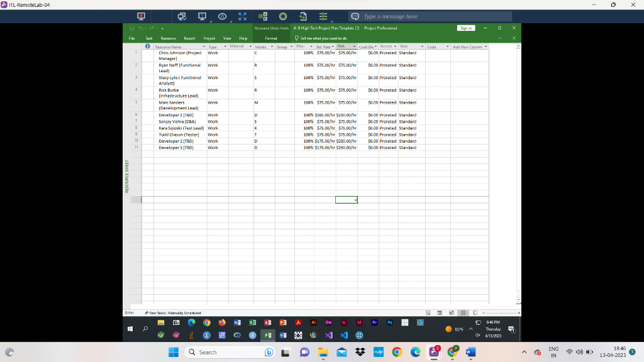The width and height of the screenshot is (644, 362).
Task: Select the Todd Eliason (Tester) cell
Action: click(180, 134)
